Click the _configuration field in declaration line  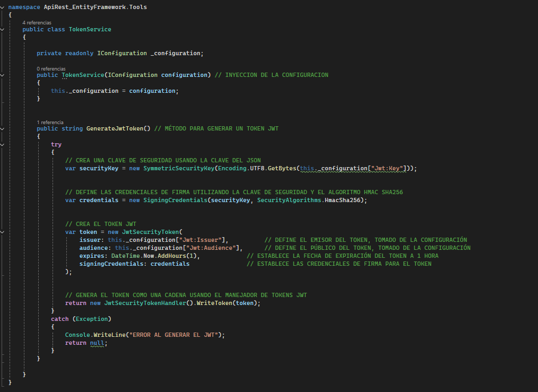(x=175, y=53)
